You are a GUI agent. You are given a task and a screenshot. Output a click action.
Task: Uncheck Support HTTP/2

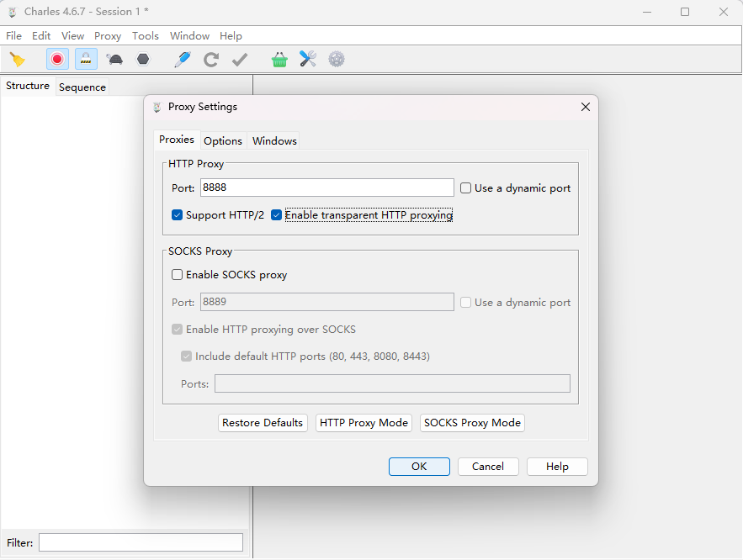tap(177, 215)
